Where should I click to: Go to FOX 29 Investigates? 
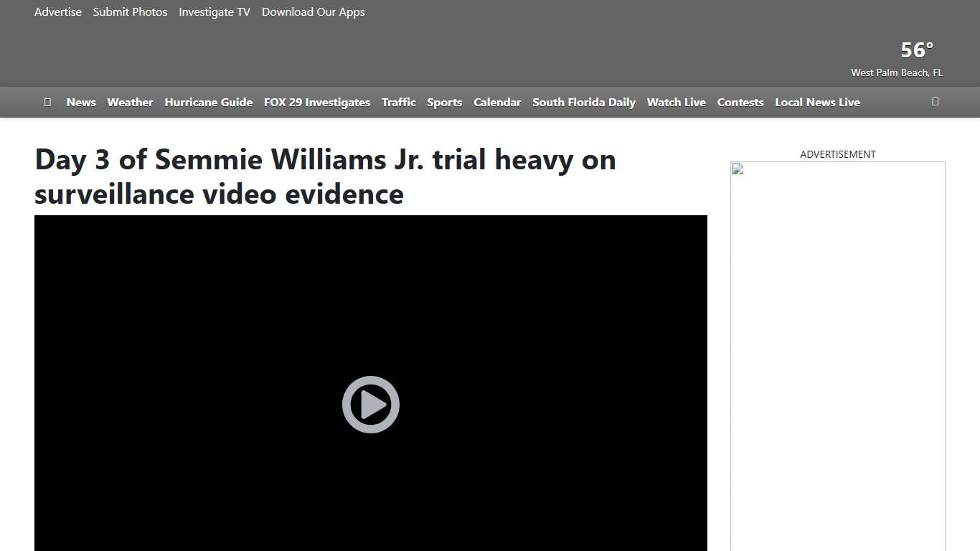click(x=316, y=102)
